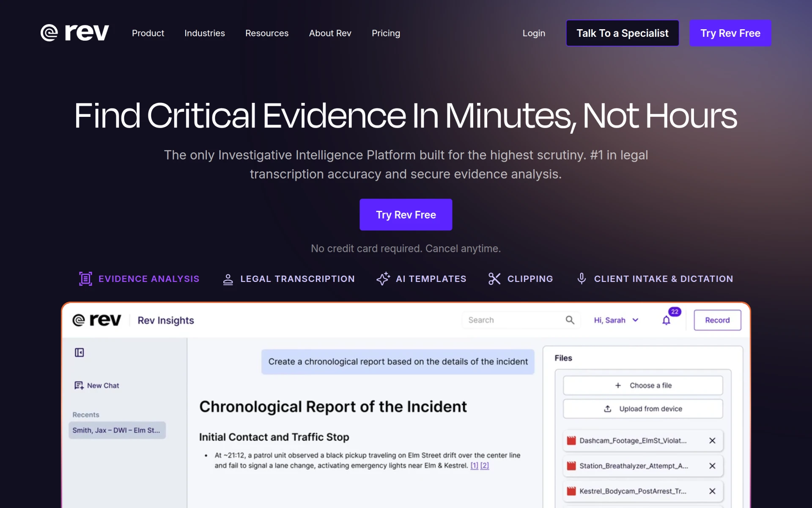812x508 pixels.
Task: Start a New Chat
Action: (x=97, y=386)
